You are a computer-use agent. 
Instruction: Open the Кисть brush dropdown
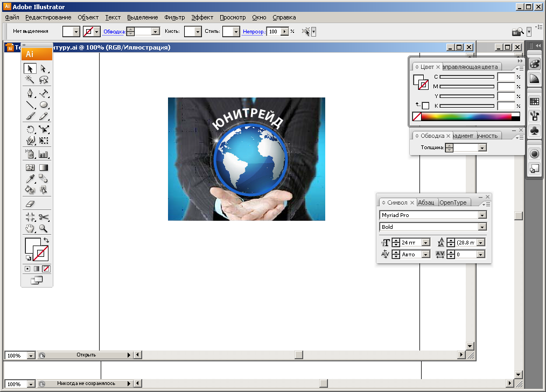point(198,32)
